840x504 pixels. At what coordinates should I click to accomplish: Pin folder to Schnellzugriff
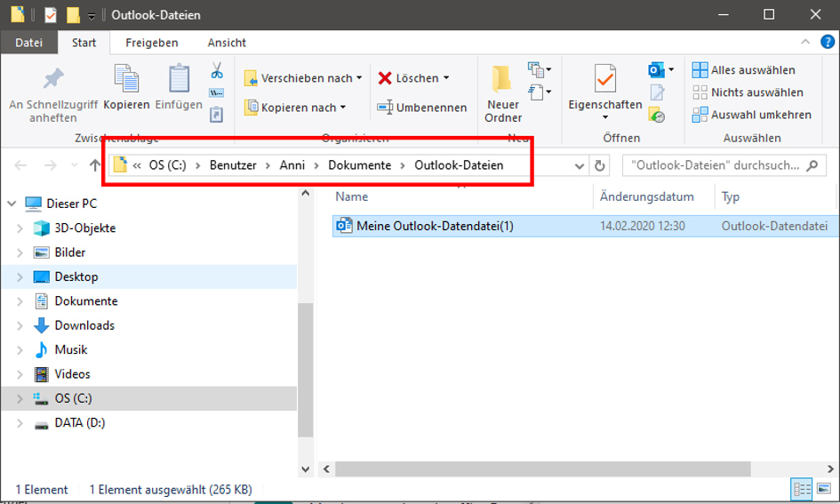(53, 95)
